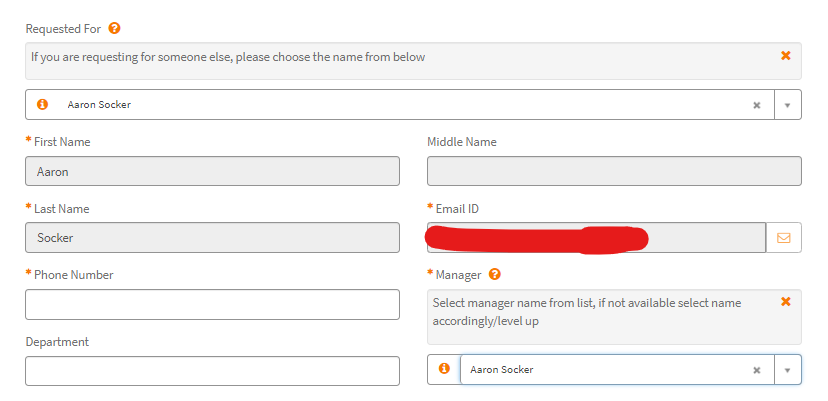The width and height of the screenshot is (828, 401).
Task: Click the Middle Name label
Action: 462,142
